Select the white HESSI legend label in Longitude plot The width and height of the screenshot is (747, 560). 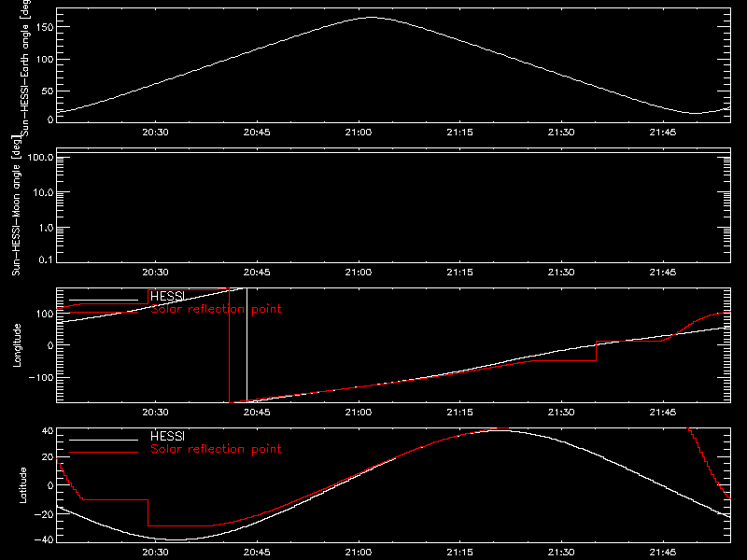click(x=167, y=296)
